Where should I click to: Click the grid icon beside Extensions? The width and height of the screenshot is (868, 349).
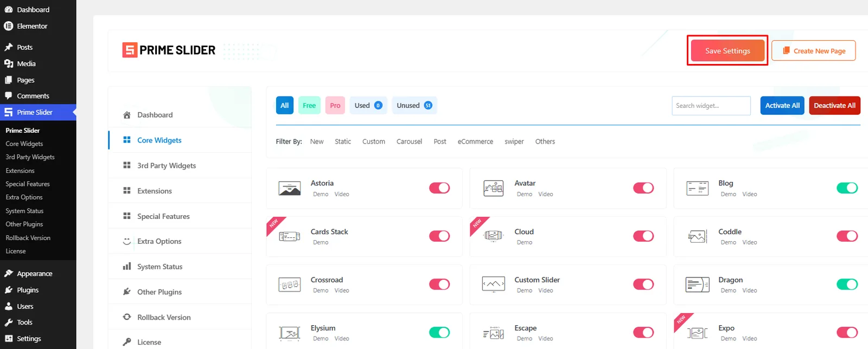pos(127,191)
